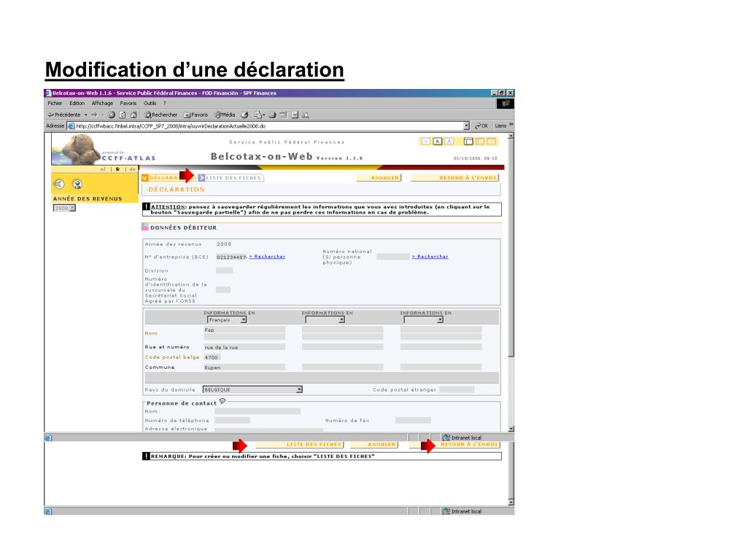Screen dimensions: 747x560
Task: Open the Année des revenus 2008 dropdown
Action: tap(64, 208)
